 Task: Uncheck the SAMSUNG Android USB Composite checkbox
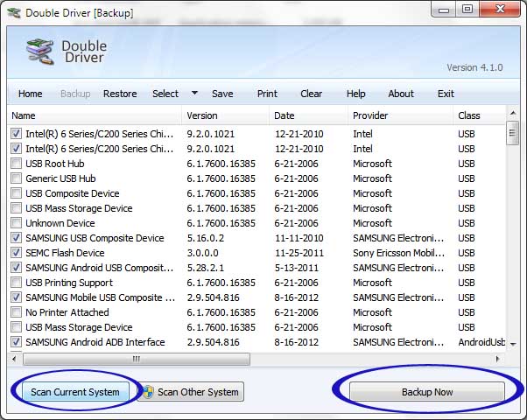(16, 268)
